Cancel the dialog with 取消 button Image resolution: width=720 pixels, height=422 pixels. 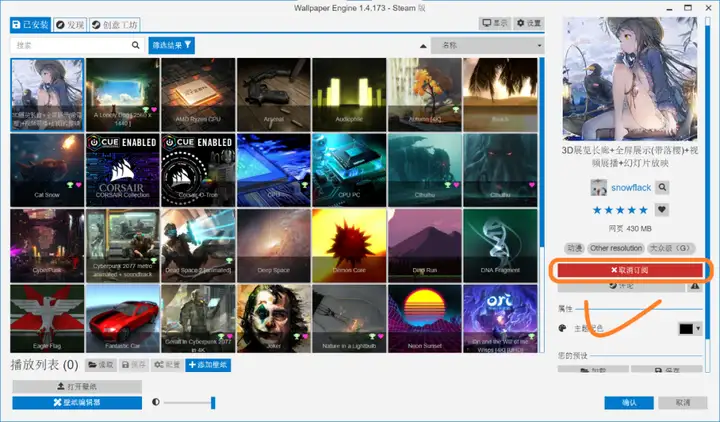coord(682,402)
